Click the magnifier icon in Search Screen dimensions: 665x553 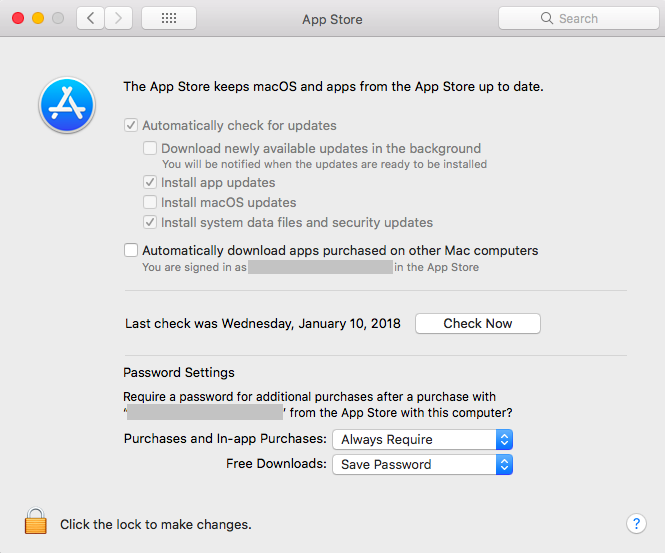tap(547, 18)
